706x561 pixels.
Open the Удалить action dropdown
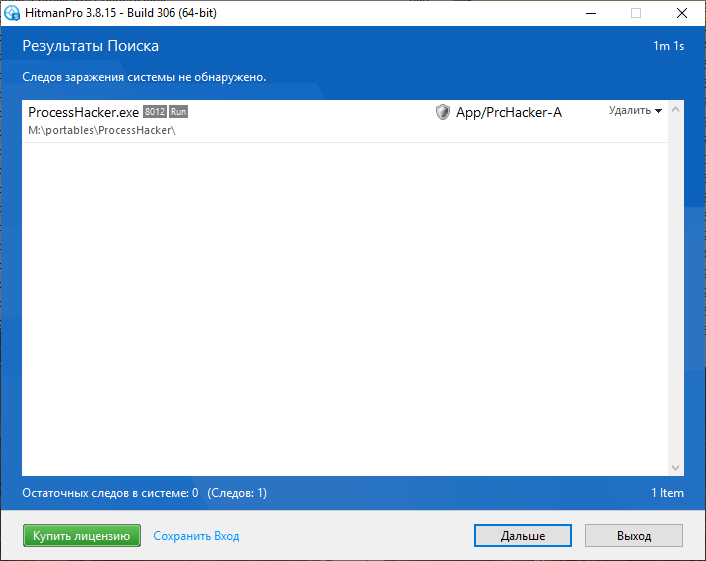tap(635, 111)
